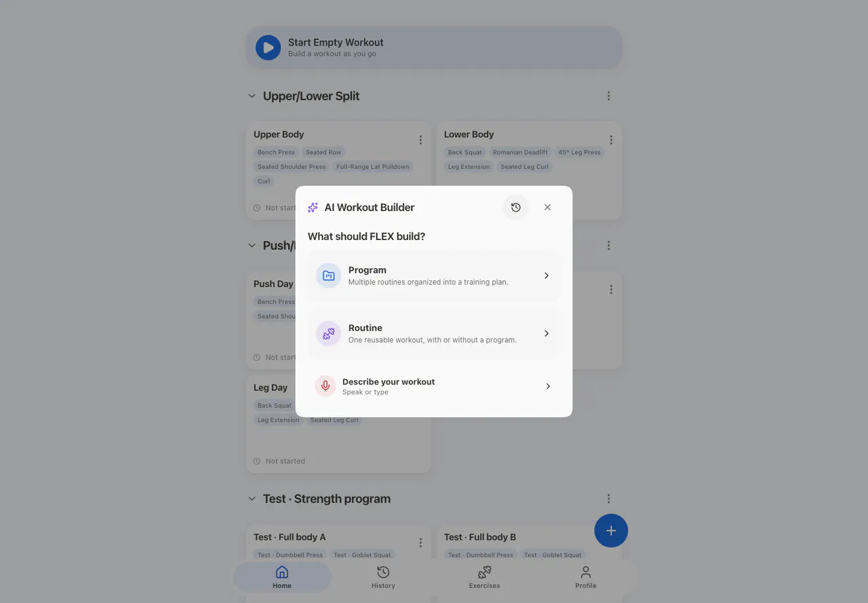
Task: Click the chevron arrow on the Program row
Action: pyautogui.click(x=547, y=275)
